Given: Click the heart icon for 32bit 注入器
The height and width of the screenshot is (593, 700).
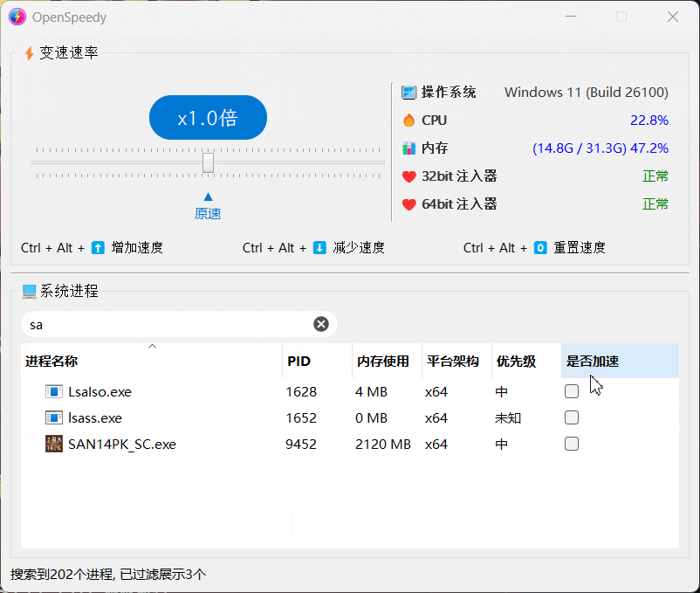Looking at the screenshot, I should pyautogui.click(x=408, y=176).
